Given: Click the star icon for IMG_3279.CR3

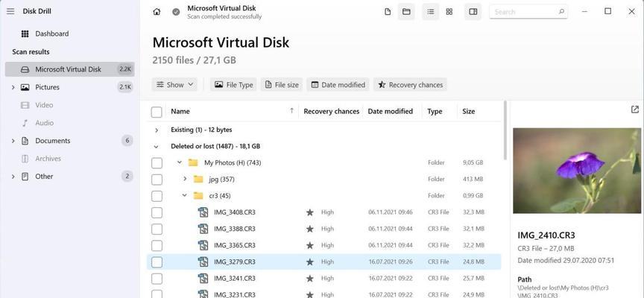Looking at the screenshot, I should [309, 261].
